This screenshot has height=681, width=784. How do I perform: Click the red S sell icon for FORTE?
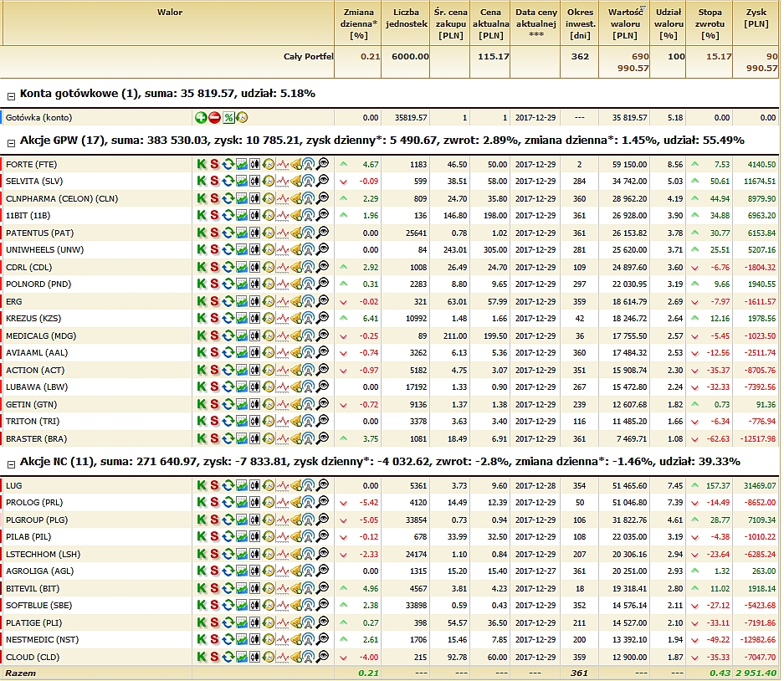214,164
